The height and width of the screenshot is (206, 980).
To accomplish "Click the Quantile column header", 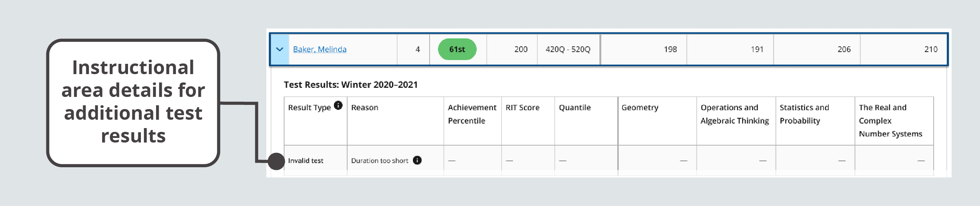I will pyautogui.click(x=574, y=108).
